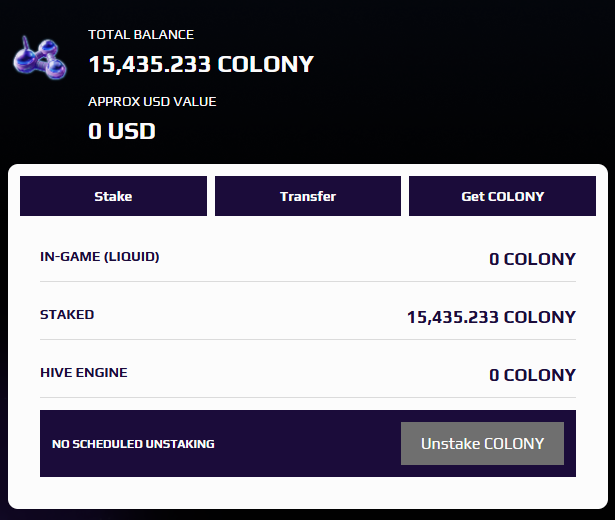Click the STAKED row label
615x520 pixels.
(x=67, y=315)
